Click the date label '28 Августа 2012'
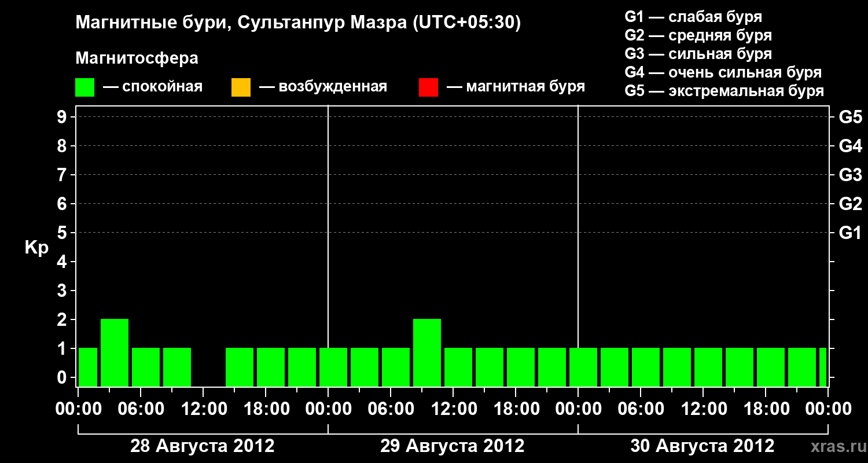 coord(203,446)
